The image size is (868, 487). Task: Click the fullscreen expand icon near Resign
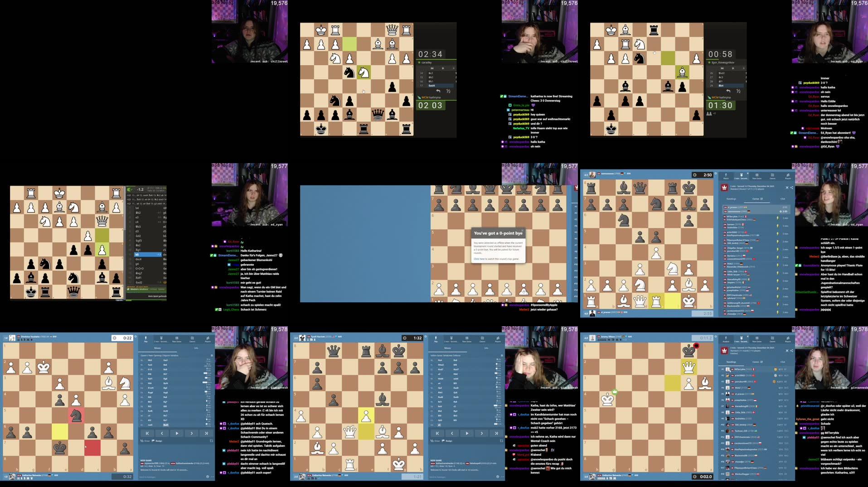pyautogui.click(x=212, y=441)
